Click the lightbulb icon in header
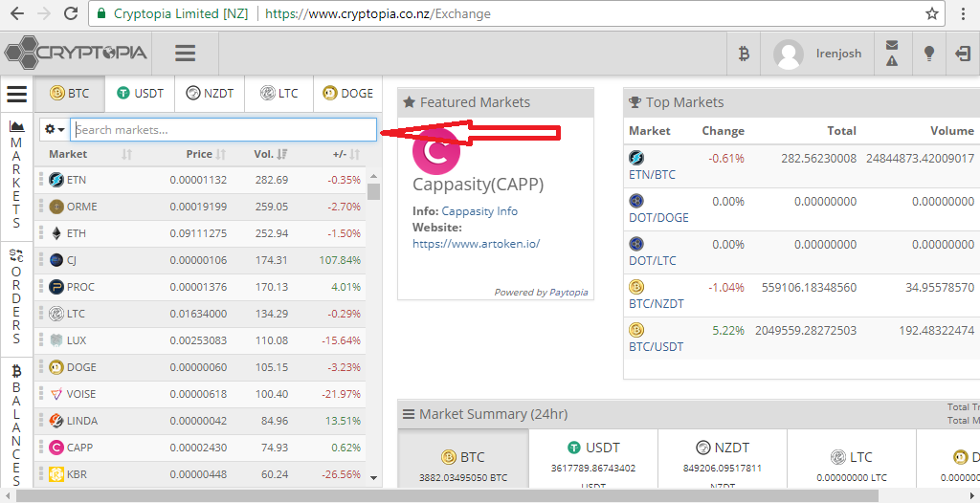Viewport: 980px width, 503px height. [929, 54]
